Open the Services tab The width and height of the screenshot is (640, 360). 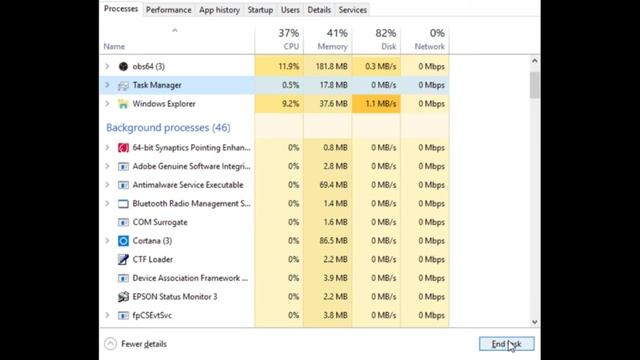click(x=353, y=10)
